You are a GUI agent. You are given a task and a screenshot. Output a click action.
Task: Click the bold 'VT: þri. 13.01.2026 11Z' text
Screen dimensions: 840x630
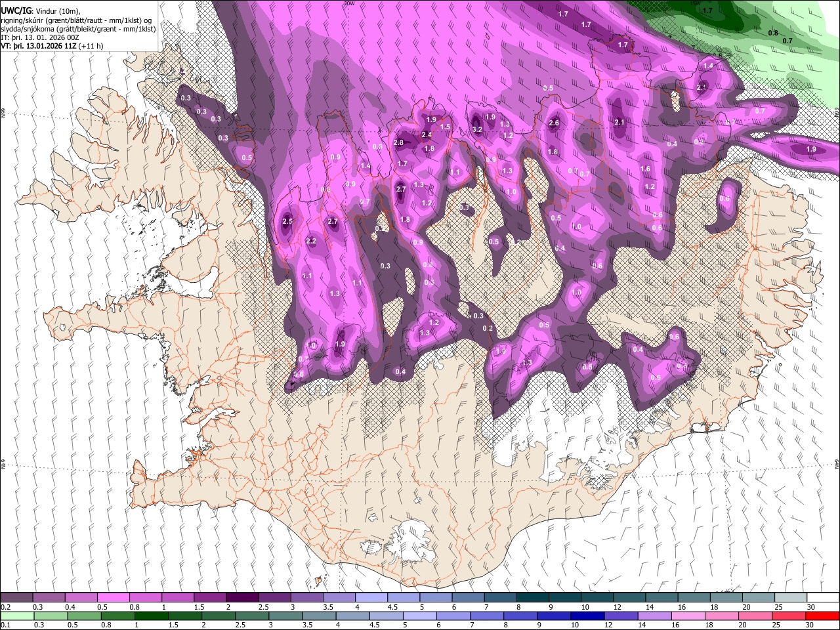[39, 46]
